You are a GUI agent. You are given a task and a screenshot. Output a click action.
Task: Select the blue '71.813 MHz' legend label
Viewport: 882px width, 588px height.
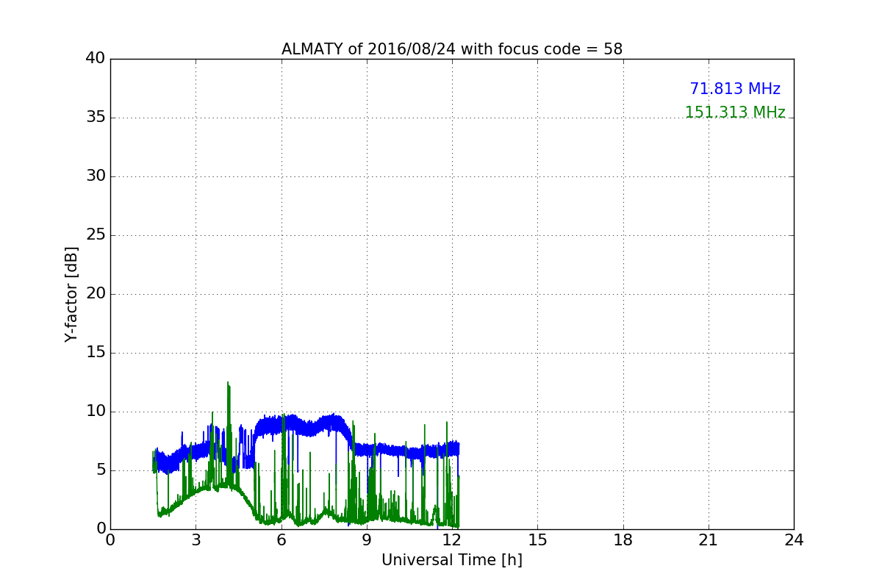(x=735, y=89)
